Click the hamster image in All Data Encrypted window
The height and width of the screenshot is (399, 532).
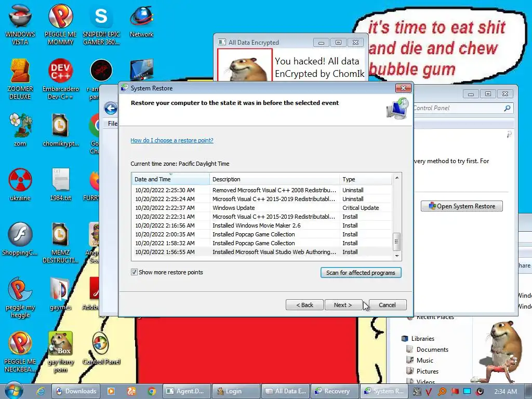point(245,65)
